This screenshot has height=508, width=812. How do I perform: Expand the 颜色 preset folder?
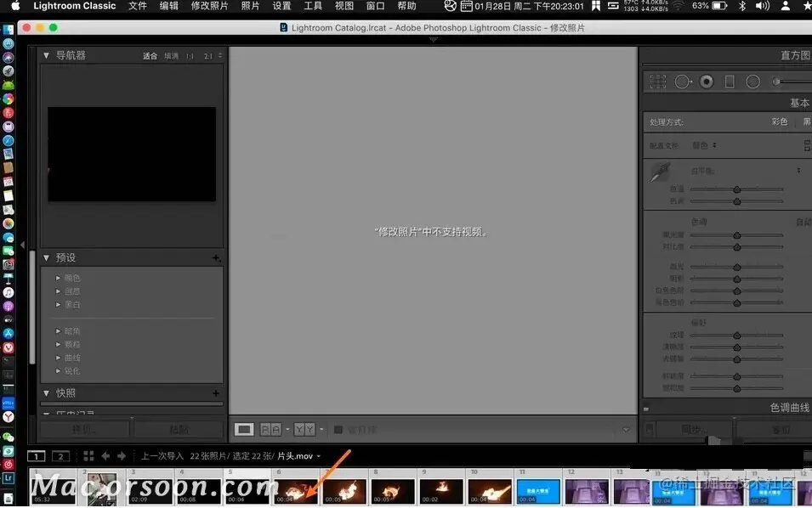click(x=58, y=278)
